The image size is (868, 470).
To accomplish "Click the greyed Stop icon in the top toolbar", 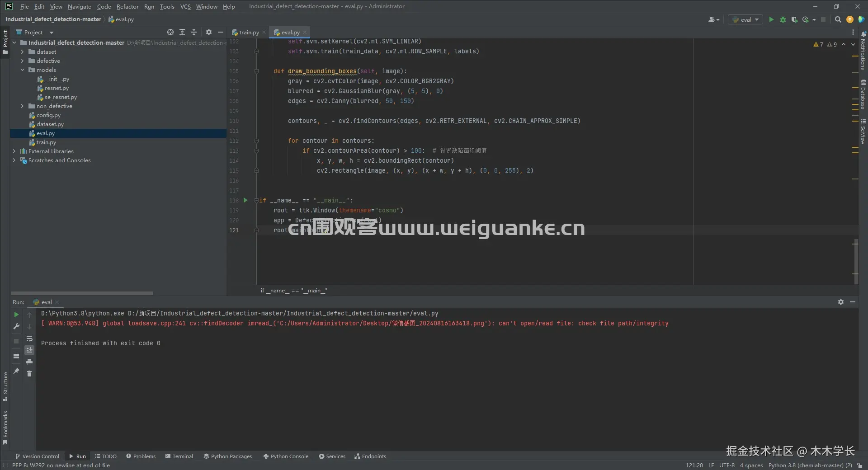I will pyautogui.click(x=823, y=19).
